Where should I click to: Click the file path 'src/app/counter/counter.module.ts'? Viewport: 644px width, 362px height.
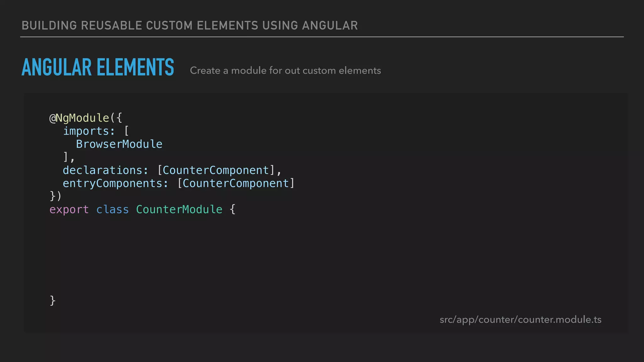520,320
